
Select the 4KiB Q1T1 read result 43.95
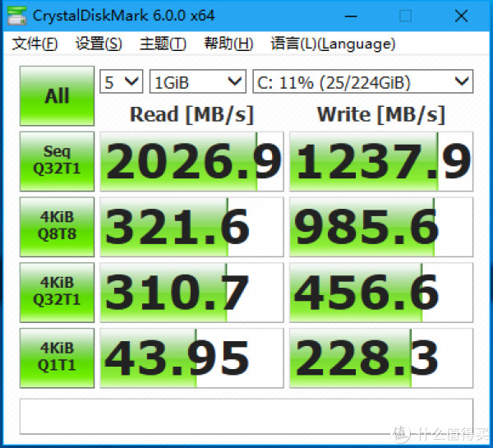[x=191, y=358]
